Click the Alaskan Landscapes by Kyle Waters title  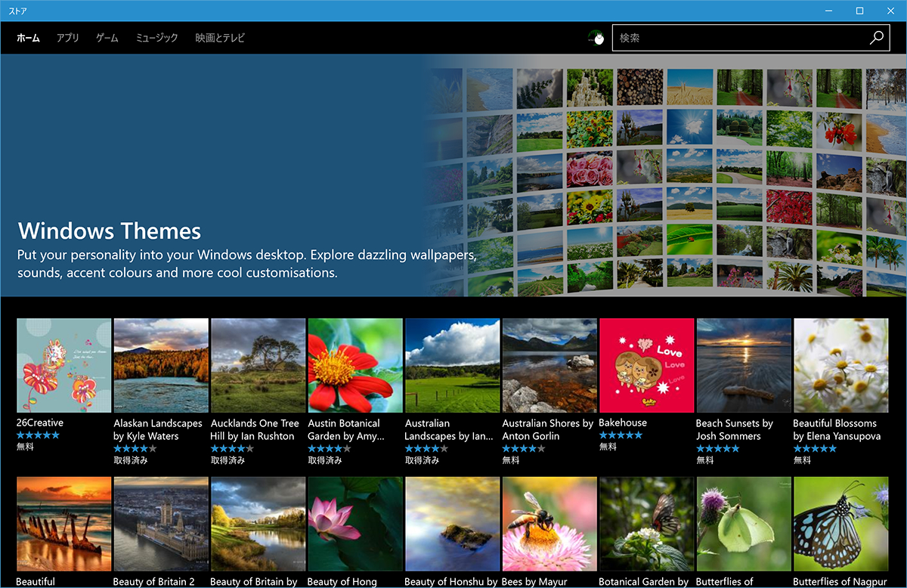158,429
